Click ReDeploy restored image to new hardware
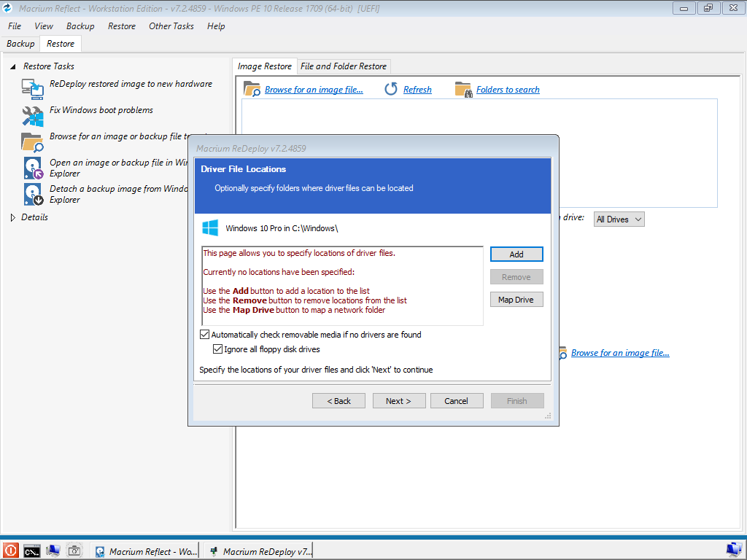Screen dimensions: 747x560 point(131,84)
